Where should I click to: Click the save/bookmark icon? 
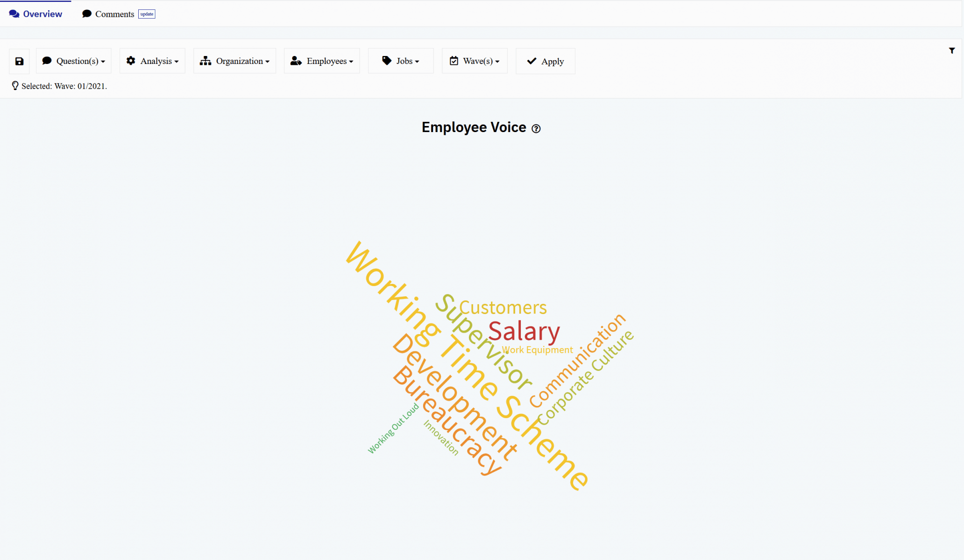click(19, 61)
